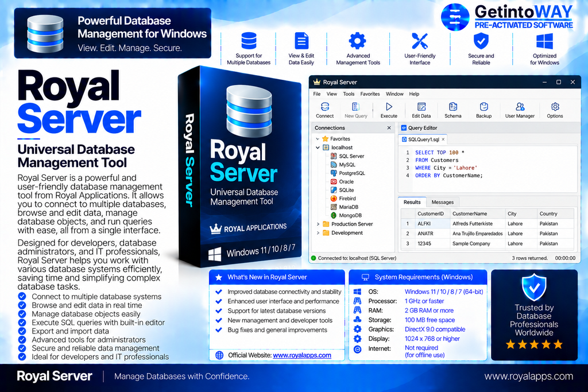Switch to the Messages tab
This screenshot has height=392, width=588.
coord(443,202)
